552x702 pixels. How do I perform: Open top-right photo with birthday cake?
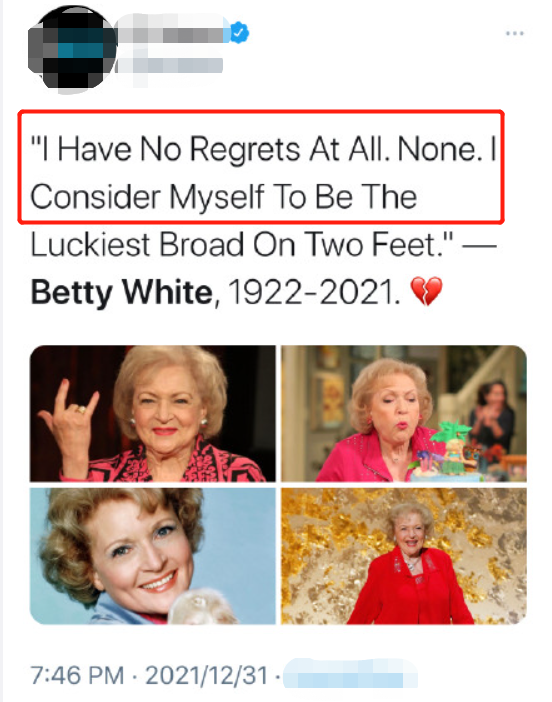coord(404,413)
